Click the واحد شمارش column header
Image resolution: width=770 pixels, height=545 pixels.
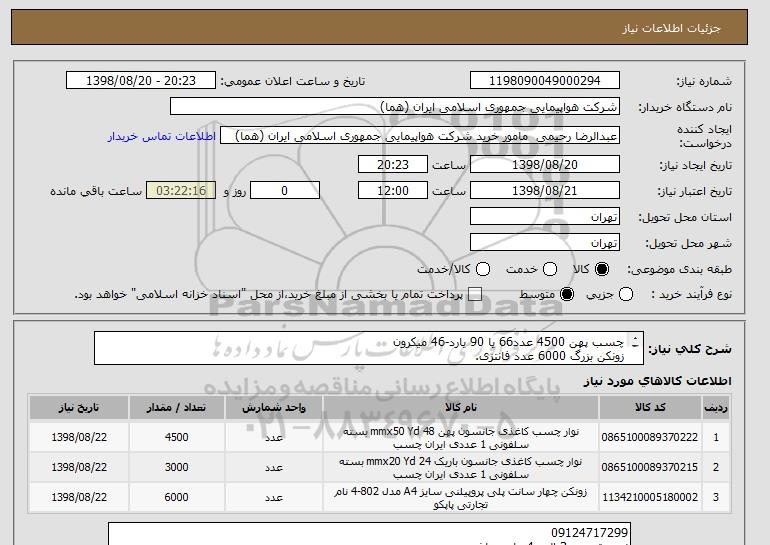click(274, 408)
